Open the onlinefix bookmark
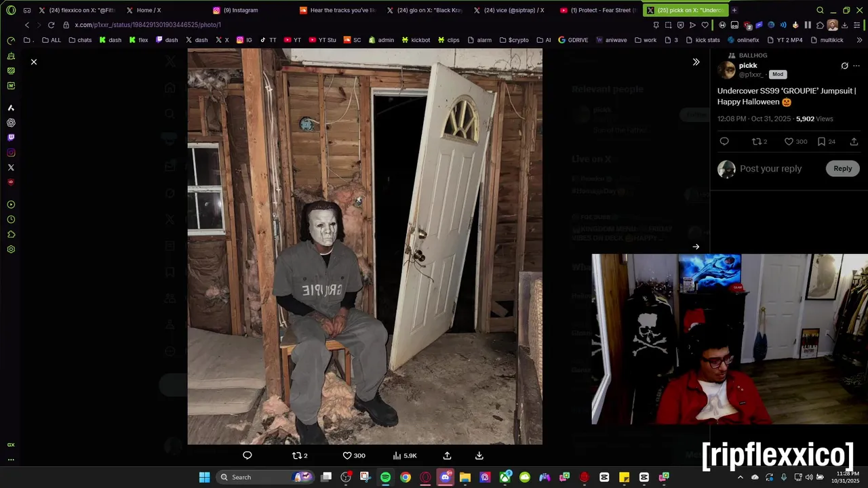 [743, 40]
